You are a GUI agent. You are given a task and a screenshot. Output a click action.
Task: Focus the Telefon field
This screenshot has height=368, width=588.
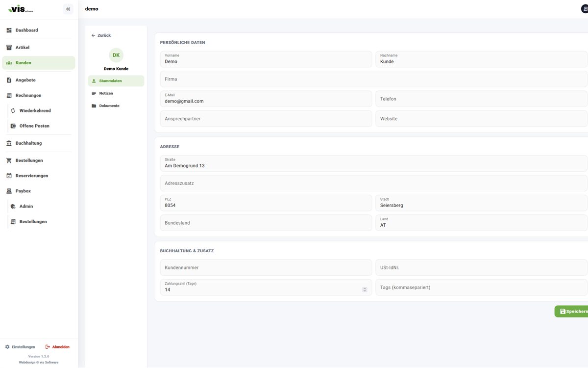click(482, 99)
